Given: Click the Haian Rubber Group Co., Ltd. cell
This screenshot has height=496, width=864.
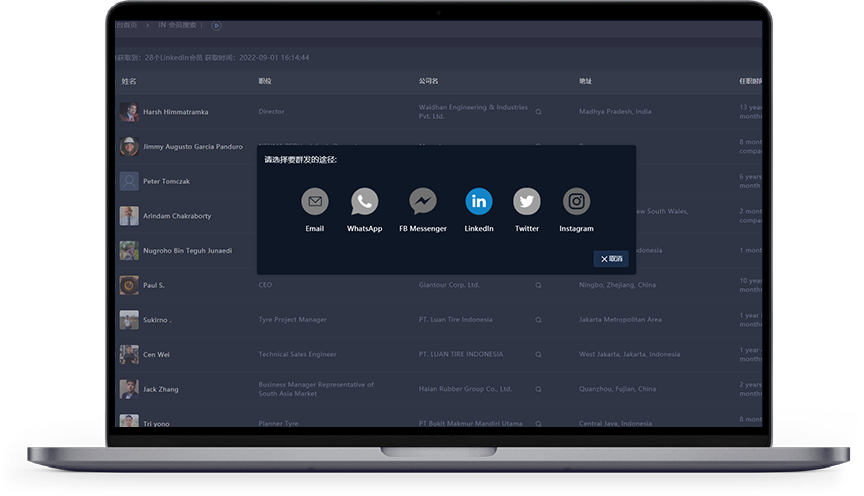Looking at the screenshot, I should [x=466, y=389].
